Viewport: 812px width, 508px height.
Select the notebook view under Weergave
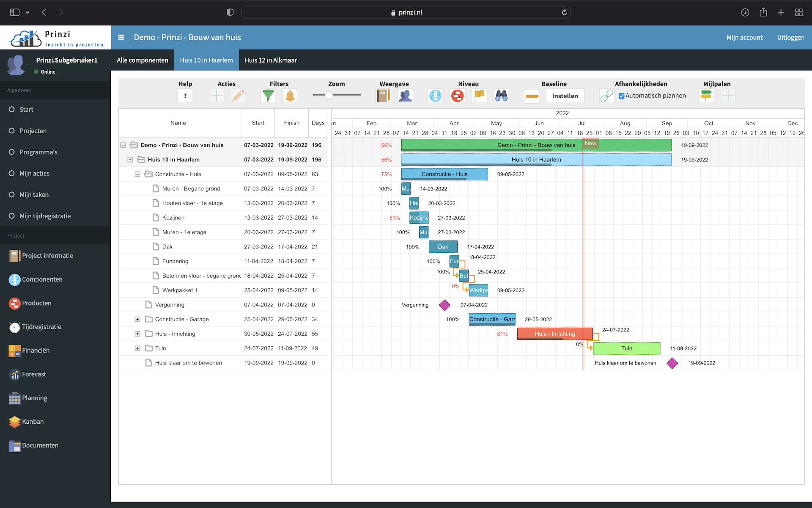pyautogui.click(x=383, y=96)
